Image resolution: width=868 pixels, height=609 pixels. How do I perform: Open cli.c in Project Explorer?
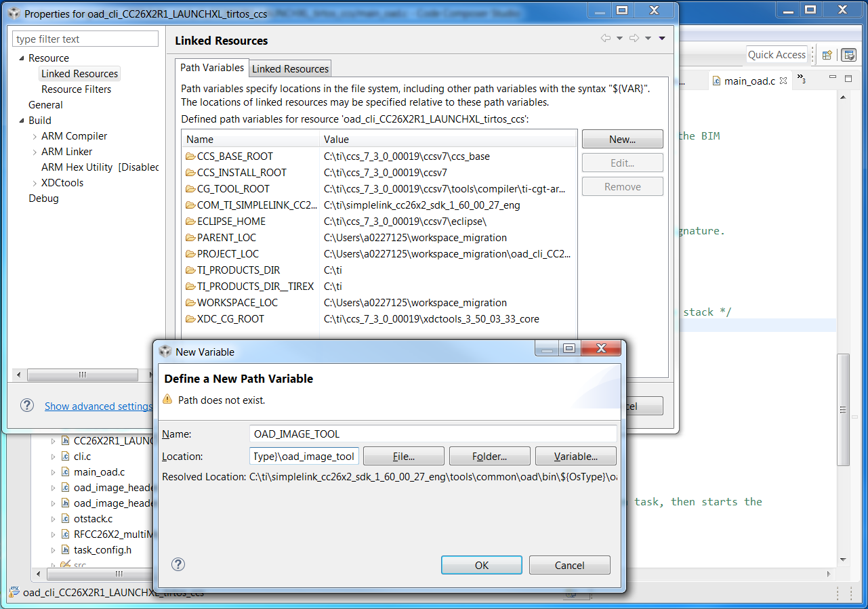coord(82,457)
